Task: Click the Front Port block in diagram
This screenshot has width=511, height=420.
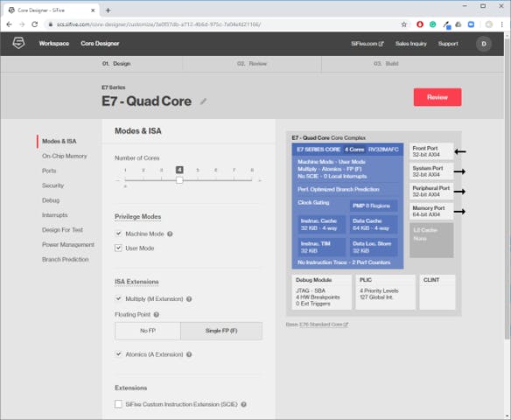Action: [x=431, y=151]
